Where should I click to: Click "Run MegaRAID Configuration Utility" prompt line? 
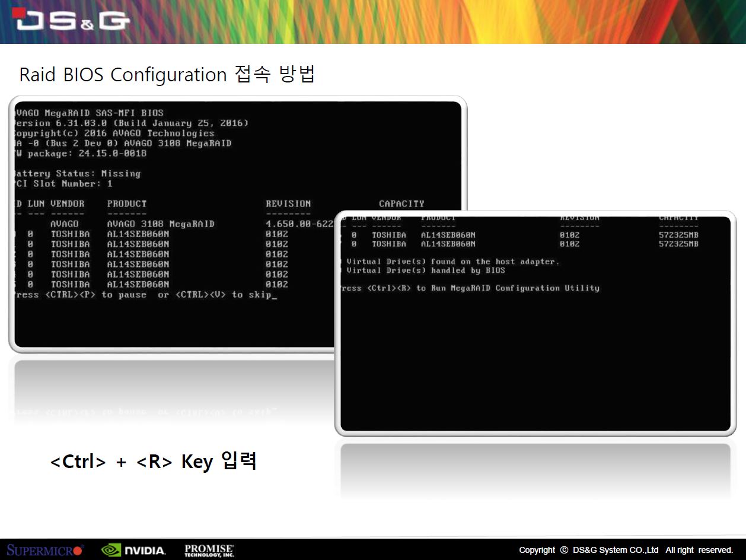tap(470, 288)
